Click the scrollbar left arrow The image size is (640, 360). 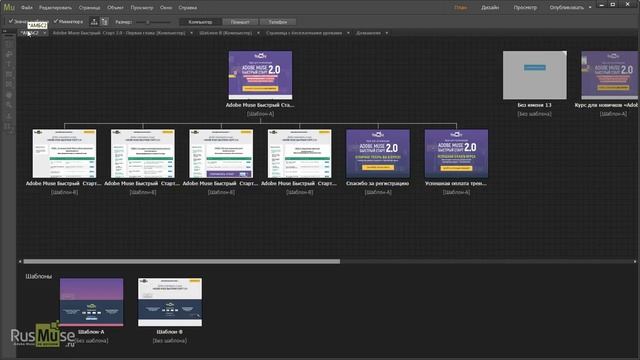pos(20,261)
